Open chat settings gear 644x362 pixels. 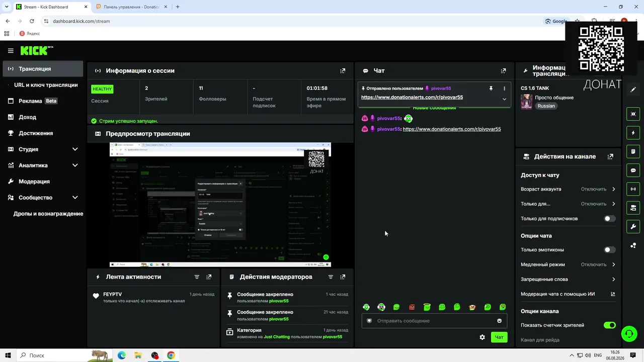[x=482, y=337]
